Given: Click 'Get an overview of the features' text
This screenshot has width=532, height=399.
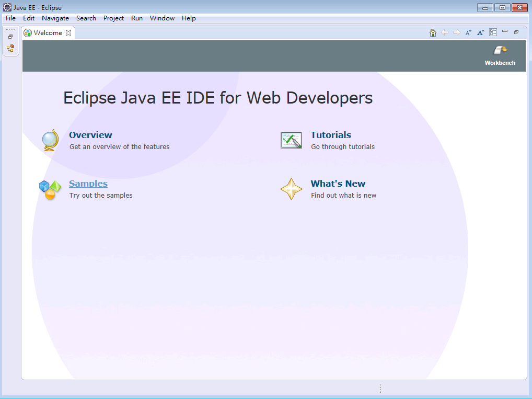Looking at the screenshot, I should [x=120, y=147].
